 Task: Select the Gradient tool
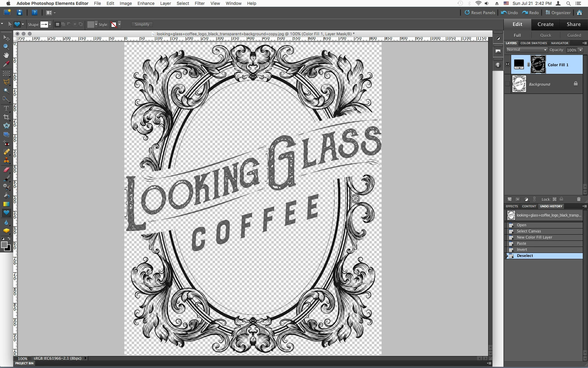tap(6, 204)
